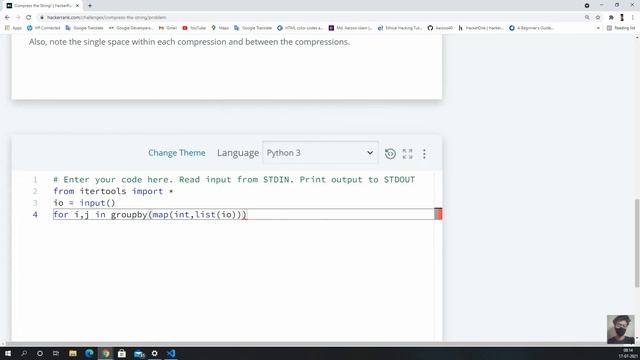The width and height of the screenshot is (640, 360).
Task: Reset code to default with the history icon
Action: [x=390, y=153]
